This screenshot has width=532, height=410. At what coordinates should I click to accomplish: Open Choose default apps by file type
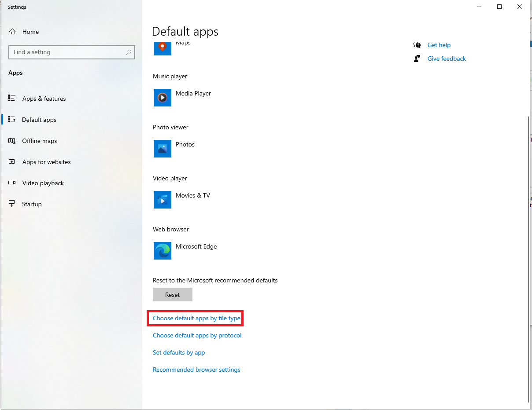pyautogui.click(x=196, y=318)
